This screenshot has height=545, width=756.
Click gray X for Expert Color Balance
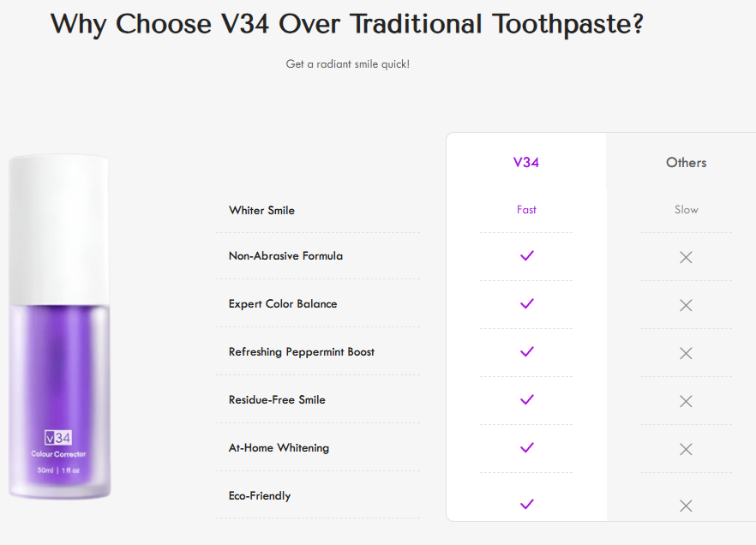coord(686,305)
